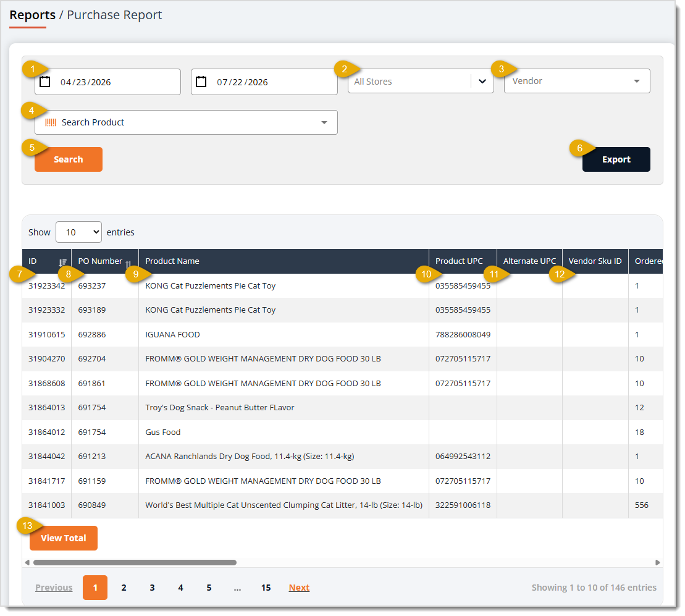Click the Showing 1 to 10 of 146 entries text
The image size is (685, 616).
[x=594, y=588]
